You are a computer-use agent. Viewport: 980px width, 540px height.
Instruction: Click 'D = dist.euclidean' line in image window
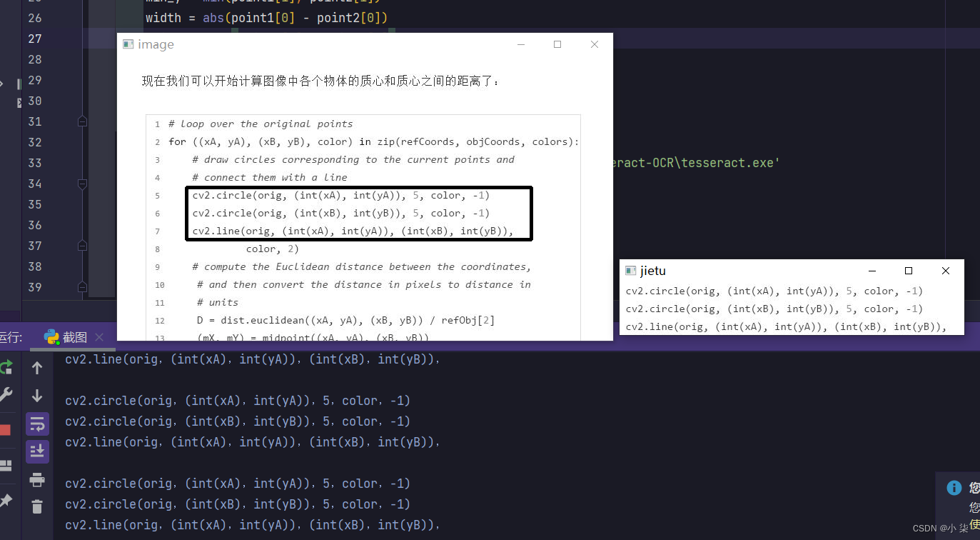(346, 320)
